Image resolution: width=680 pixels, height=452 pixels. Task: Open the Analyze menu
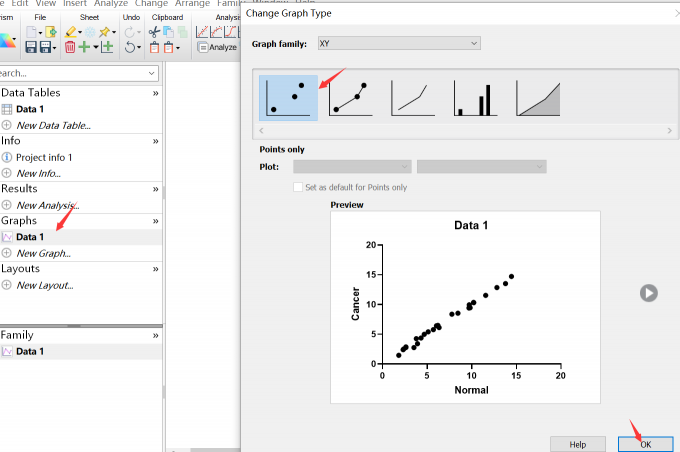coord(111,3)
